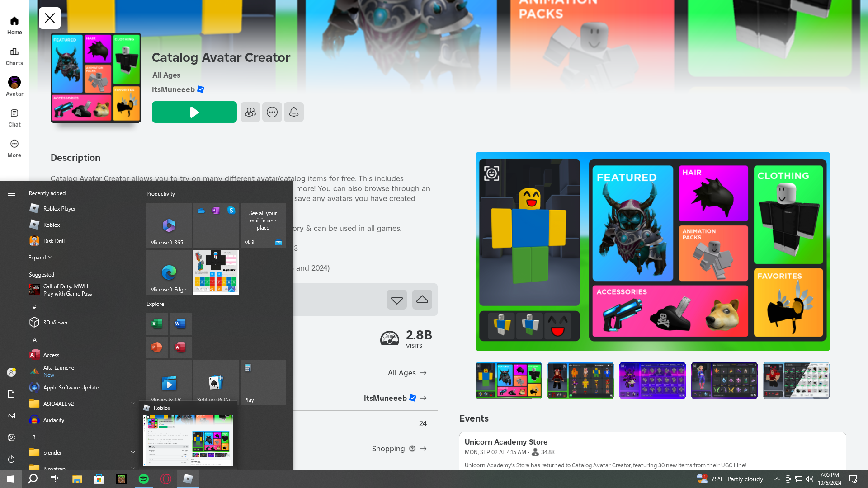Click the thumbs down vote button

click(396, 300)
